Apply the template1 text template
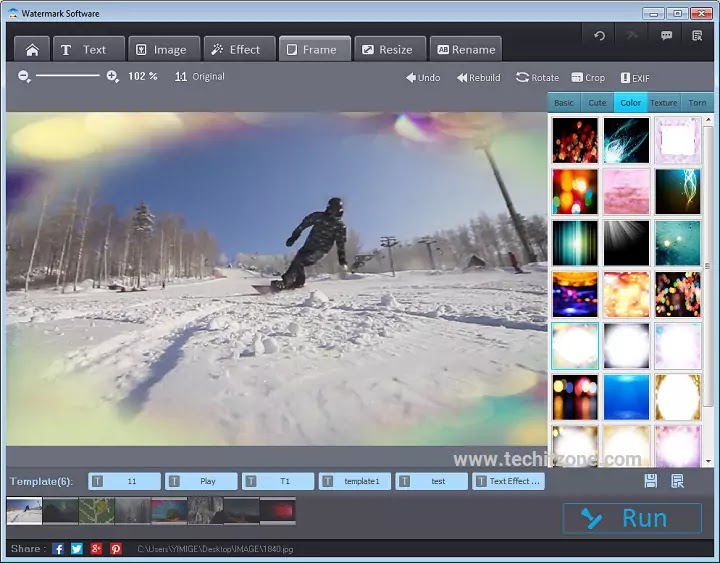 point(355,481)
